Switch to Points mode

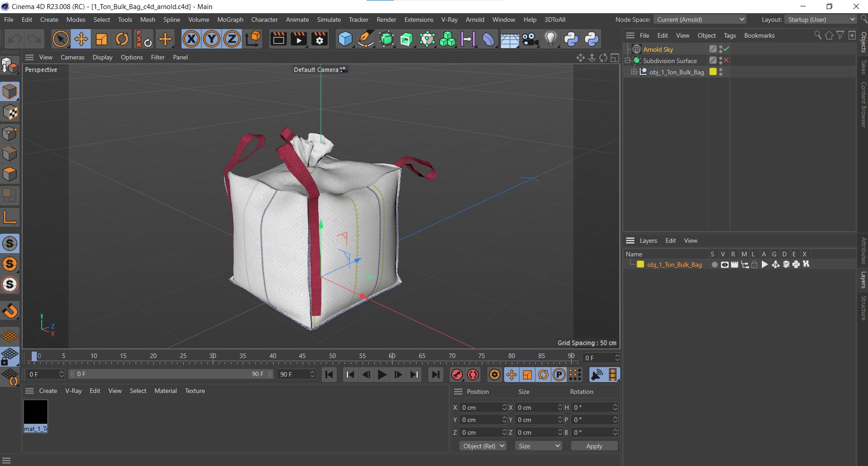tap(10, 133)
